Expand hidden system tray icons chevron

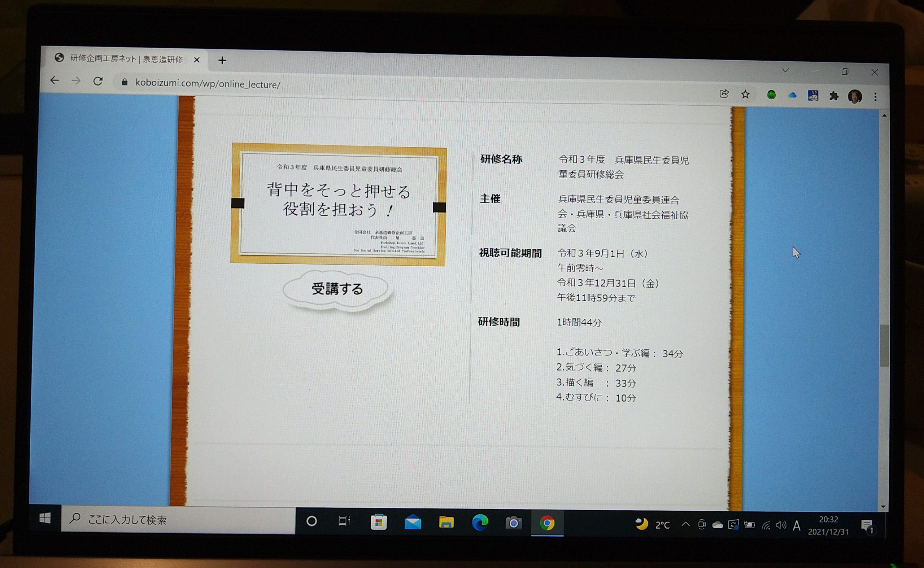686,524
